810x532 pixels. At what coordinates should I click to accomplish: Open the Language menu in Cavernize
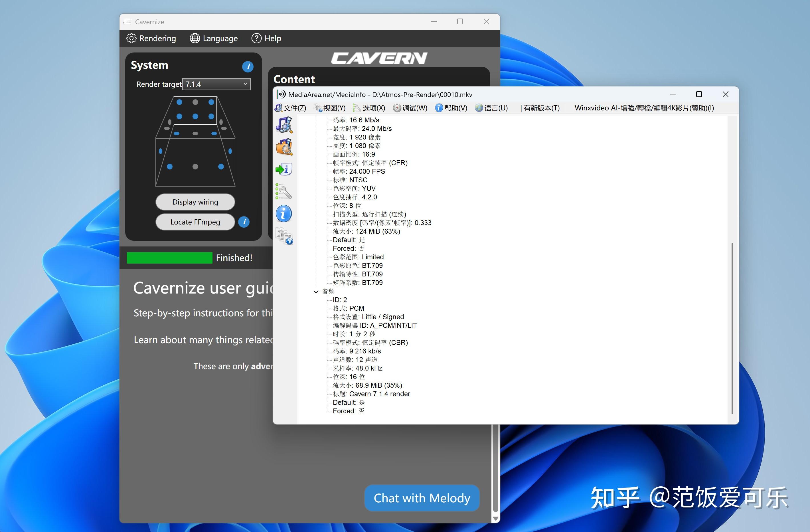tap(214, 38)
